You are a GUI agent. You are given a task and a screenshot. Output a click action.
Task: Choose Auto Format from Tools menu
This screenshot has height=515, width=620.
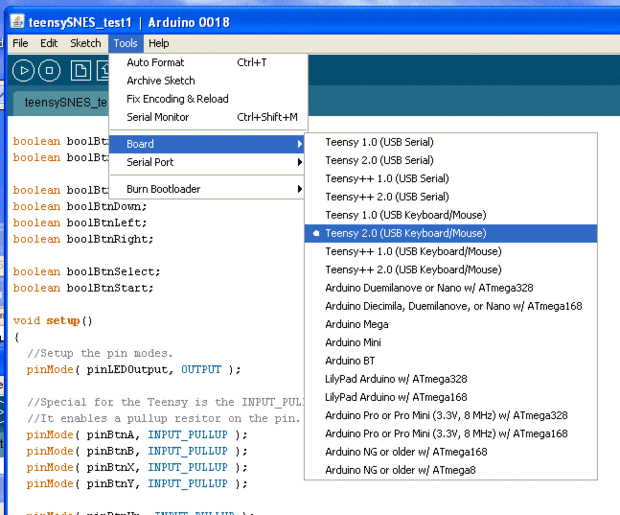pos(208,62)
